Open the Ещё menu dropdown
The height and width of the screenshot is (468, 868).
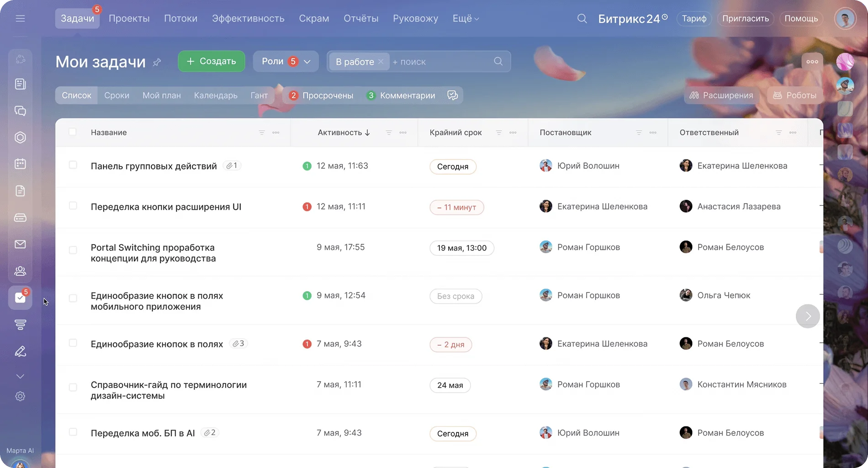coord(465,19)
